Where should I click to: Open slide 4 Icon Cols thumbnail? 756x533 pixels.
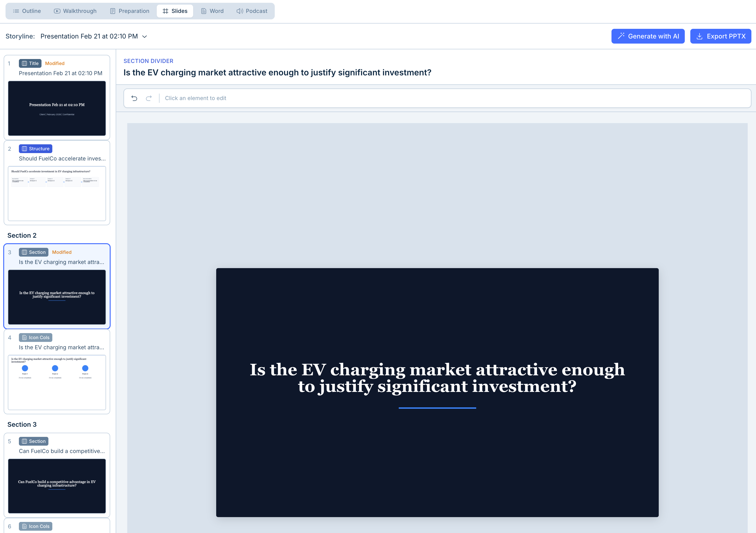57,382
